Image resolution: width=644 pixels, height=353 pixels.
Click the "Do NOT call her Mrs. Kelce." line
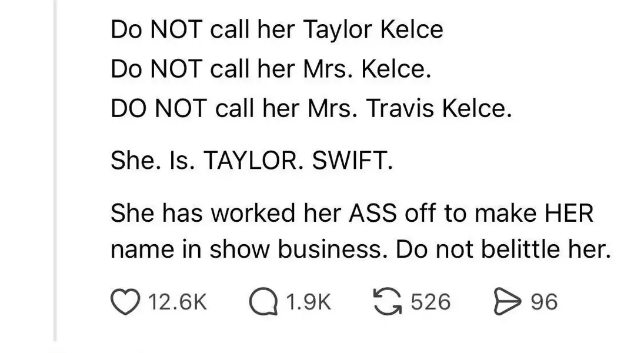[271, 70]
